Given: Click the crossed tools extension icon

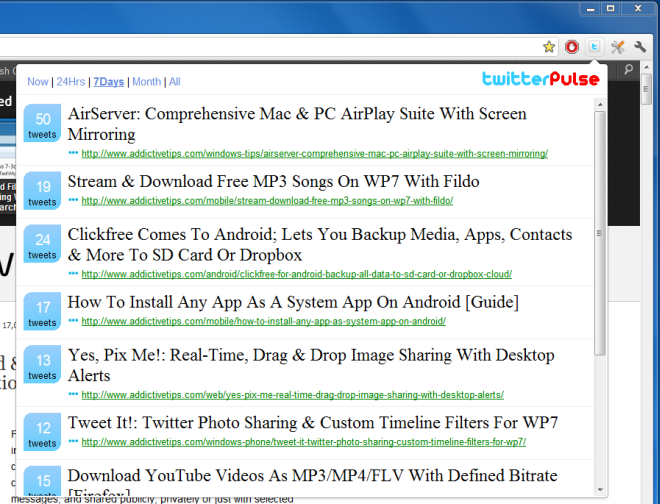Looking at the screenshot, I should pyautogui.click(x=618, y=47).
